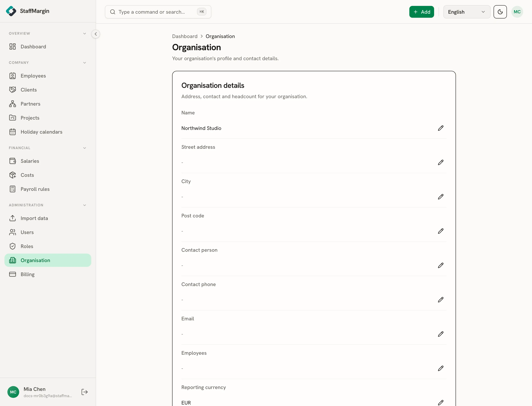
Task: Open Costs in the sidebar
Action: pos(48,175)
